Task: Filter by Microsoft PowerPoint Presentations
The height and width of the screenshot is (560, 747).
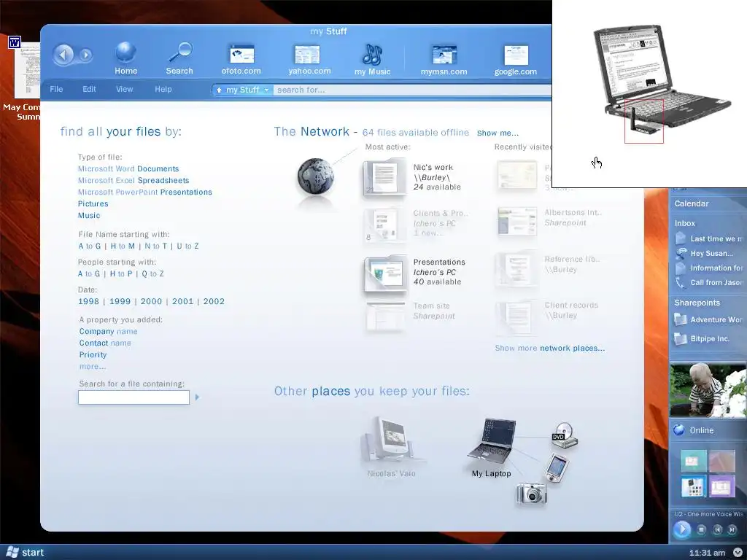Action: pos(145,192)
